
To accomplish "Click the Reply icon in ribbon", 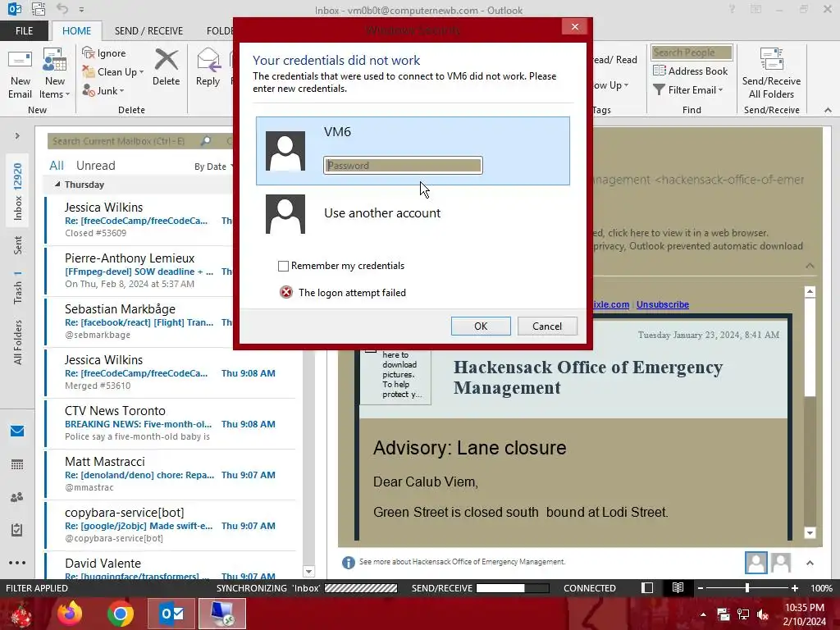I will (208, 60).
